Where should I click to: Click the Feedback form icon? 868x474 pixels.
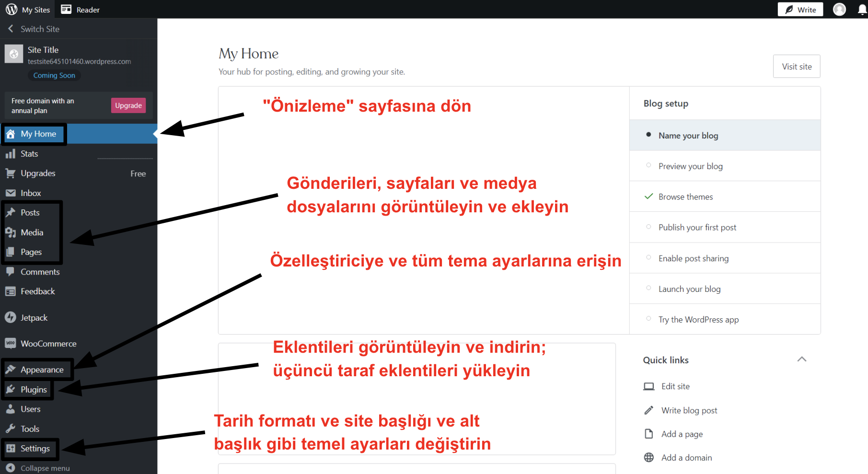point(11,291)
